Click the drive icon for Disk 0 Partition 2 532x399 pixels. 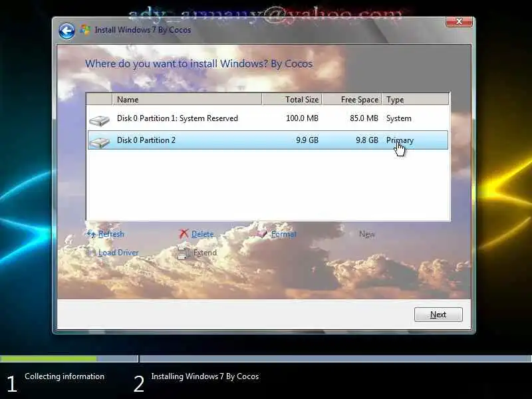coord(99,142)
